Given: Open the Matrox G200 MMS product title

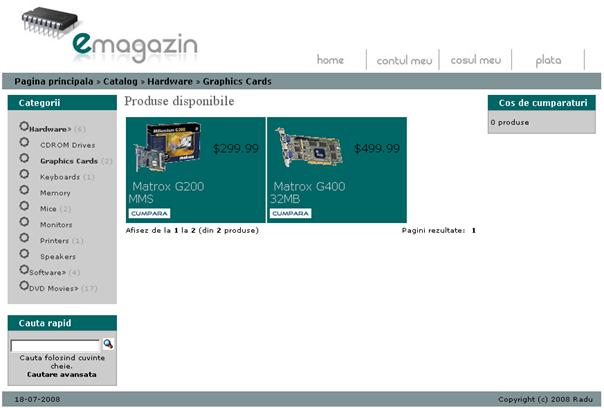Looking at the screenshot, I should [166, 193].
